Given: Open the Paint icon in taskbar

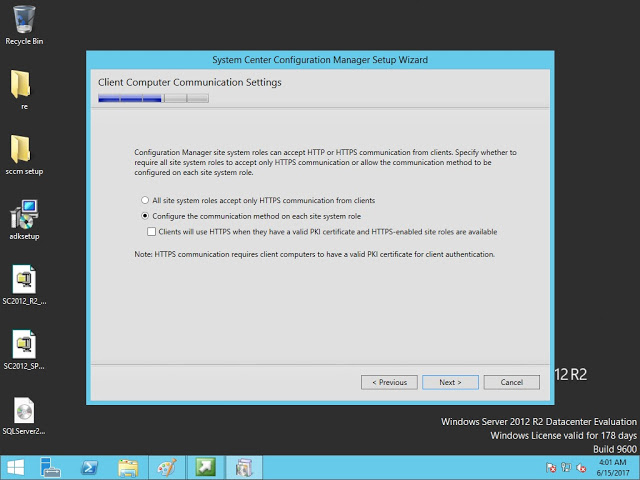Looking at the screenshot, I should pos(166,467).
